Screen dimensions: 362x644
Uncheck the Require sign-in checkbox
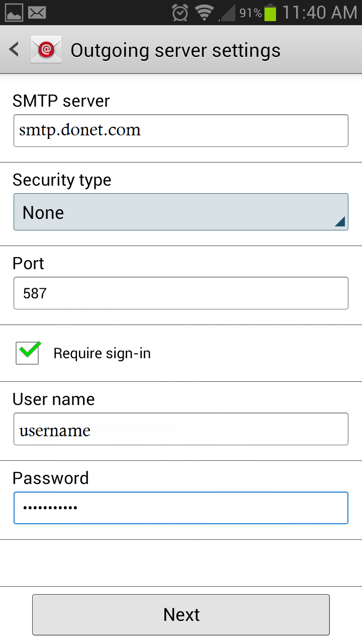28,352
